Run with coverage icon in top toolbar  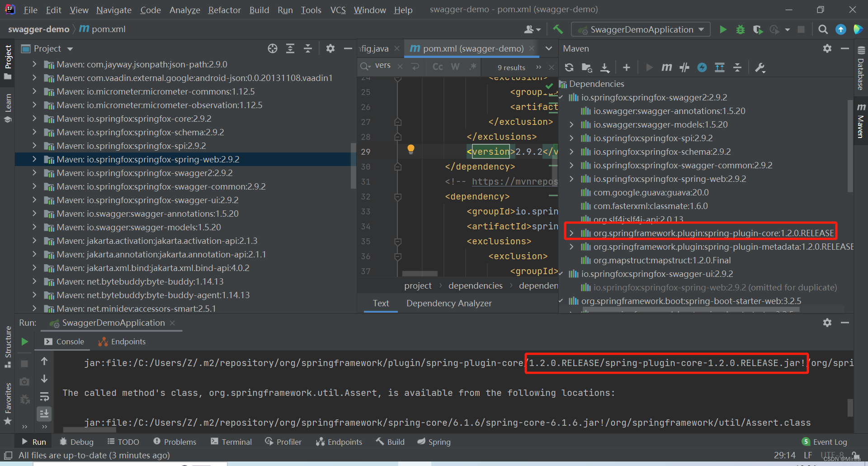[758, 29]
